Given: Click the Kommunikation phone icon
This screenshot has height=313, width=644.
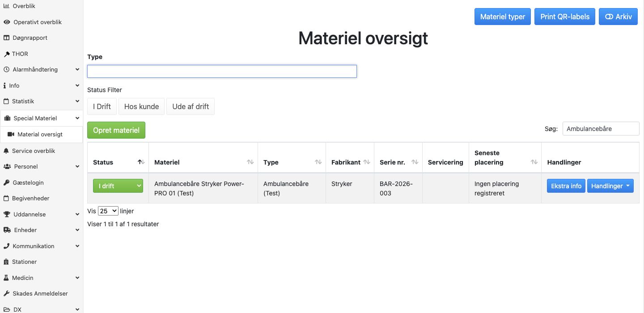Looking at the screenshot, I should (7, 246).
